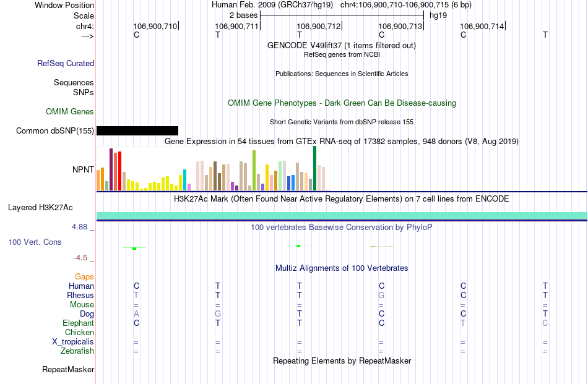The image size is (588, 384).
Task: Click 'Repeating Elements by RepeatMasker' title
Action: tap(342, 361)
